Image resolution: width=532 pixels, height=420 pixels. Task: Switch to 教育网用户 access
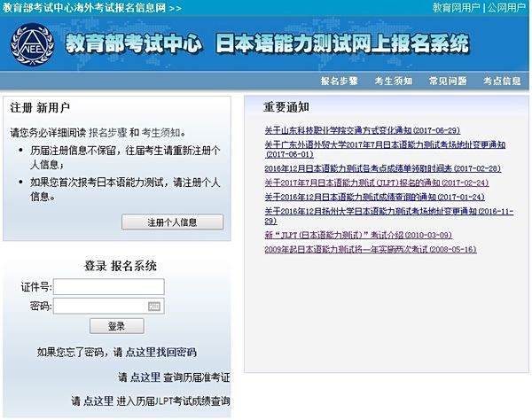coord(456,7)
